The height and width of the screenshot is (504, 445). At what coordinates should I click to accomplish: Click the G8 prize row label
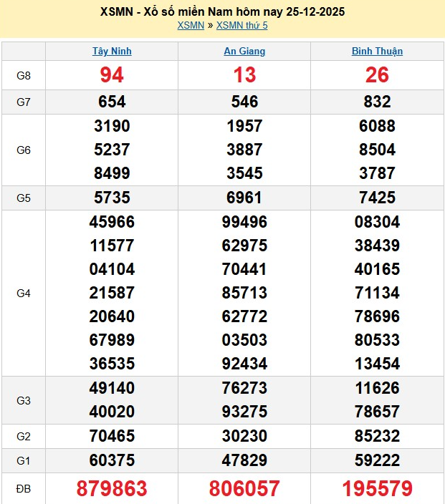[x=24, y=75]
